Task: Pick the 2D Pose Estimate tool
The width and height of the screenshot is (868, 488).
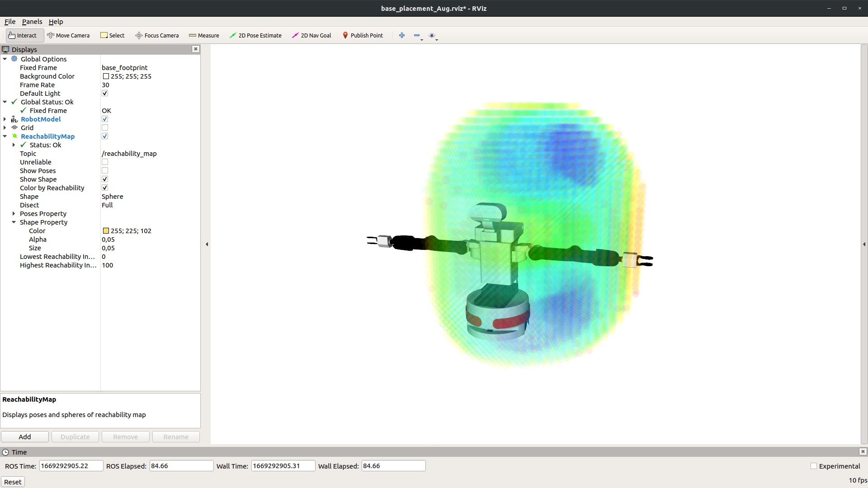Action: pyautogui.click(x=255, y=35)
